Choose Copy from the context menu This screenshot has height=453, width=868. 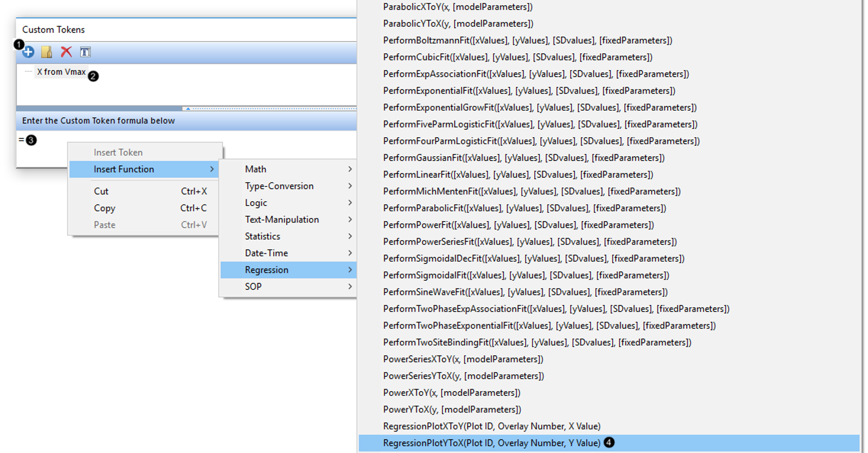[x=105, y=208]
